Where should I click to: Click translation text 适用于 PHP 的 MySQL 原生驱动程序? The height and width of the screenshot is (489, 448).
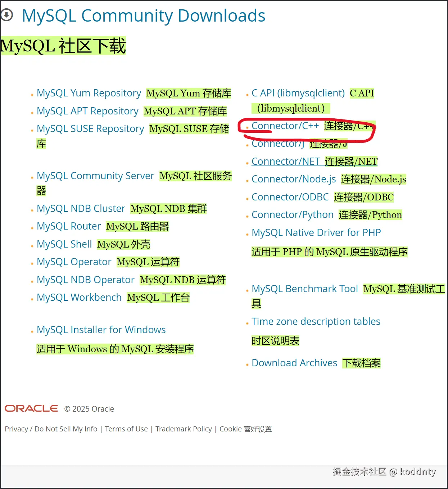[330, 252]
